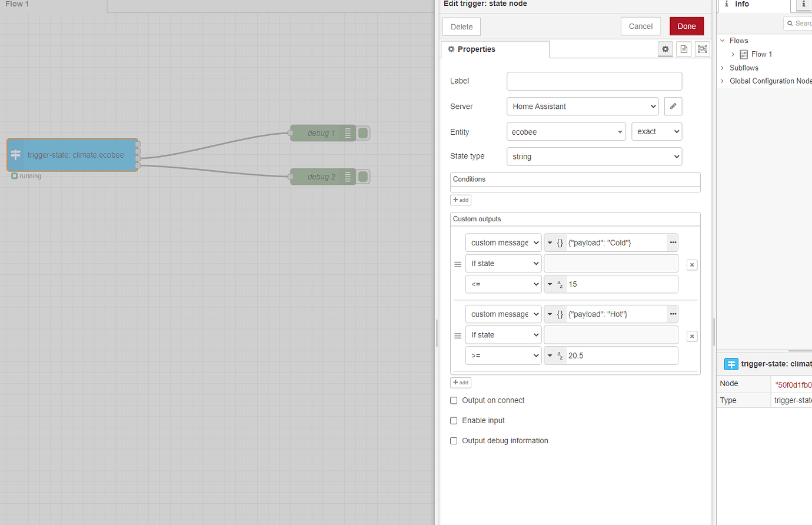812x525 pixels.
Task: Open the Description document icon
Action: point(683,49)
